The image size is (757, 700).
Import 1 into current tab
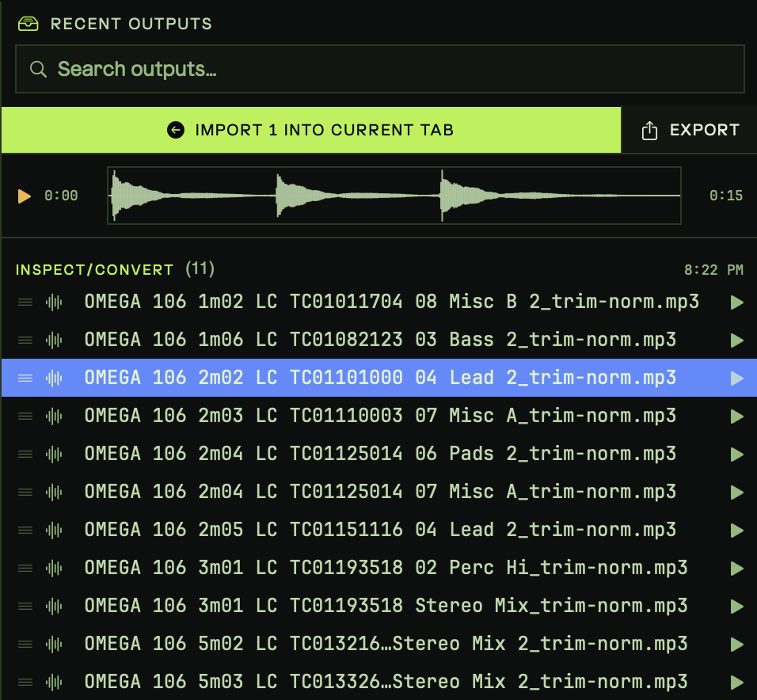(x=311, y=130)
